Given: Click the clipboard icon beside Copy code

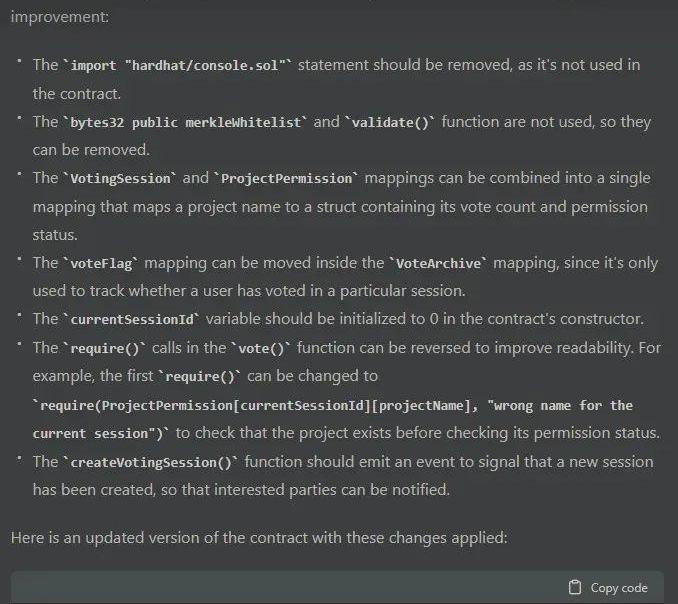Looking at the screenshot, I should click(574, 588).
